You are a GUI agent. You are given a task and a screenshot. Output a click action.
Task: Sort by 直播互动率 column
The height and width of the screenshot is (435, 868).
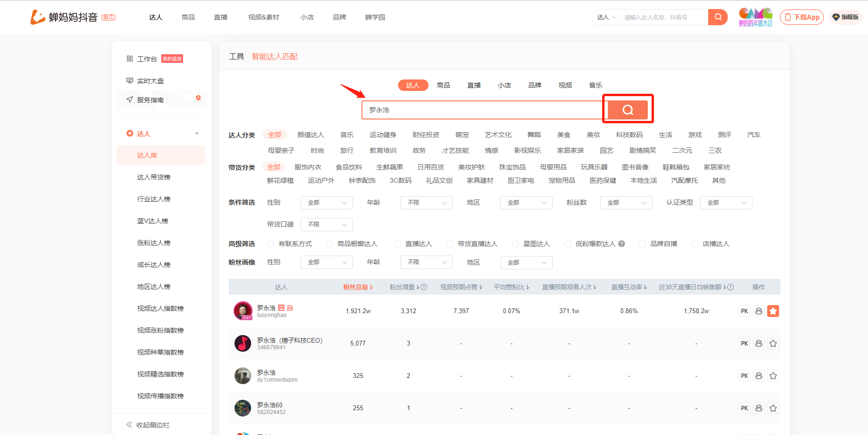(629, 287)
